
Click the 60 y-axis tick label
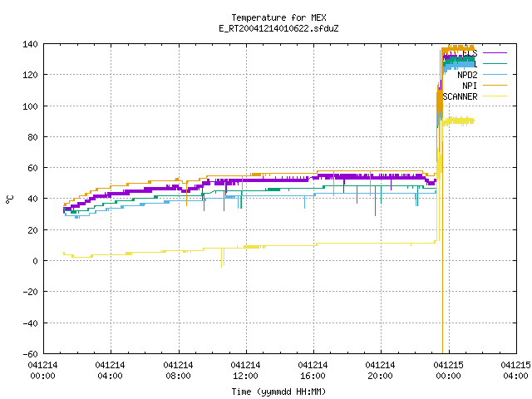pyautogui.click(x=32, y=168)
